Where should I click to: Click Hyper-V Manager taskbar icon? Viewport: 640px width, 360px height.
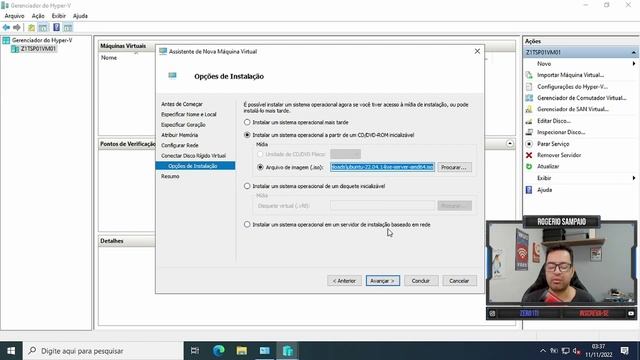point(287,351)
